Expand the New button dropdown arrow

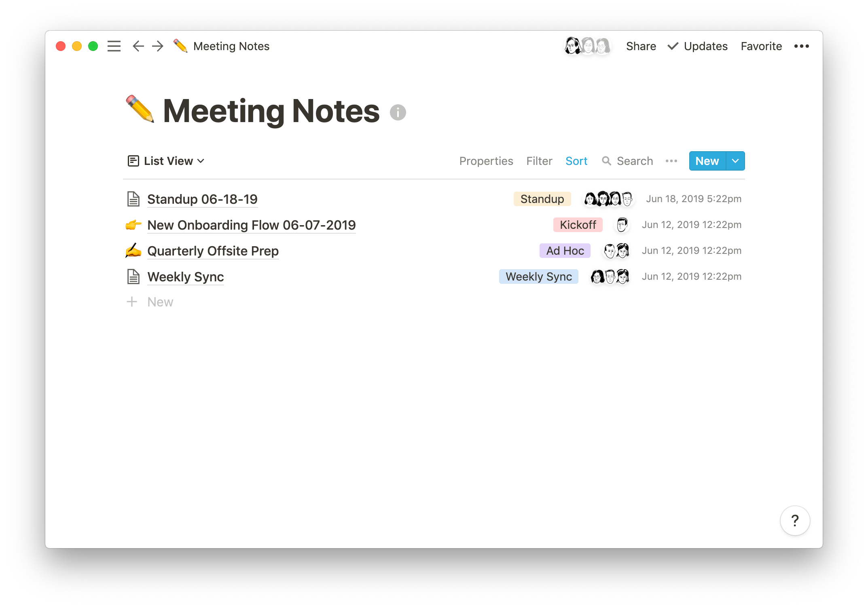click(735, 161)
